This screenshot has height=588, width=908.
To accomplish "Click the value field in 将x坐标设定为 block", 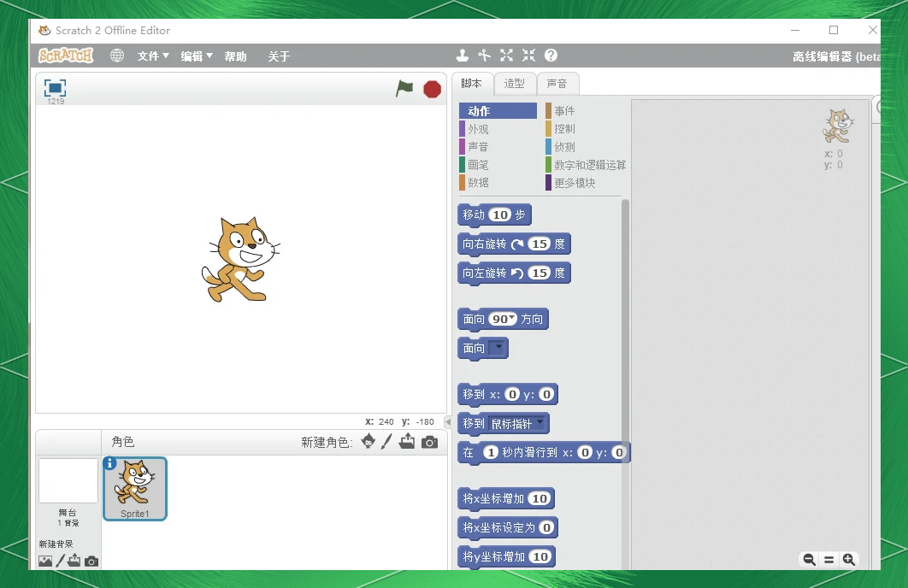I will (x=546, y=527).
